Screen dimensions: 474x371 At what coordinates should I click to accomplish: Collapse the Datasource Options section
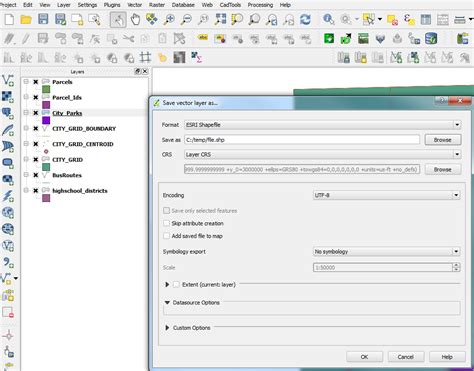click(x=167, y=302)
